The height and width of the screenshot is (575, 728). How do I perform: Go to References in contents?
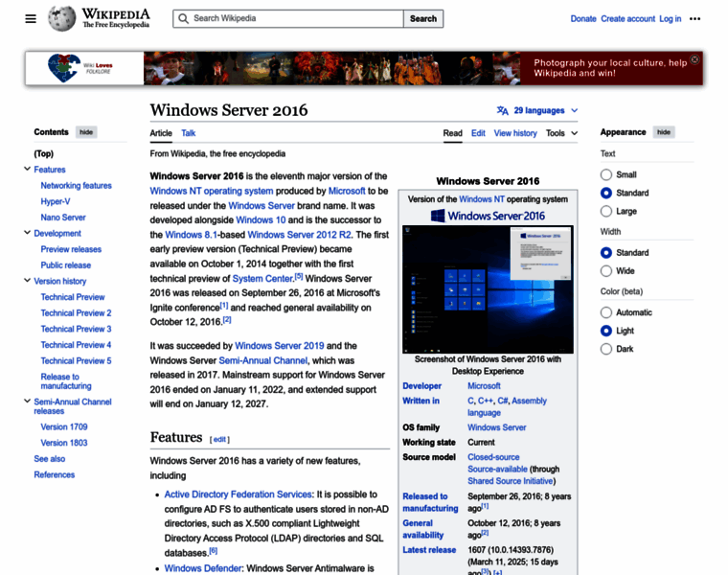(x=55, y=474)
